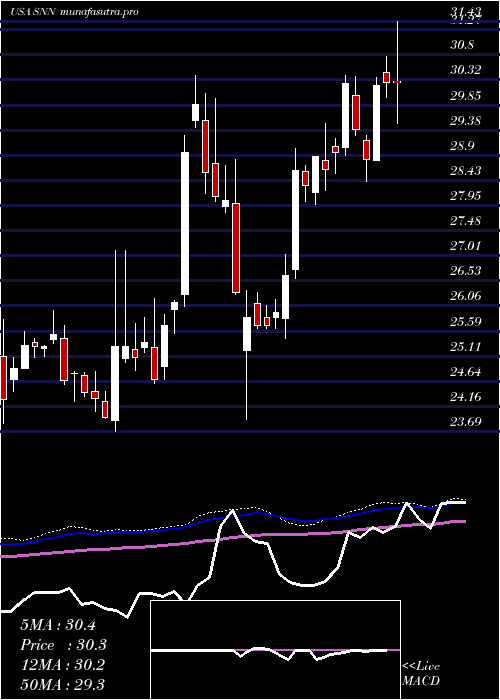The image size is (500, 700).
Task: Select the 25.11 price axis label
Action: (466, 347)
